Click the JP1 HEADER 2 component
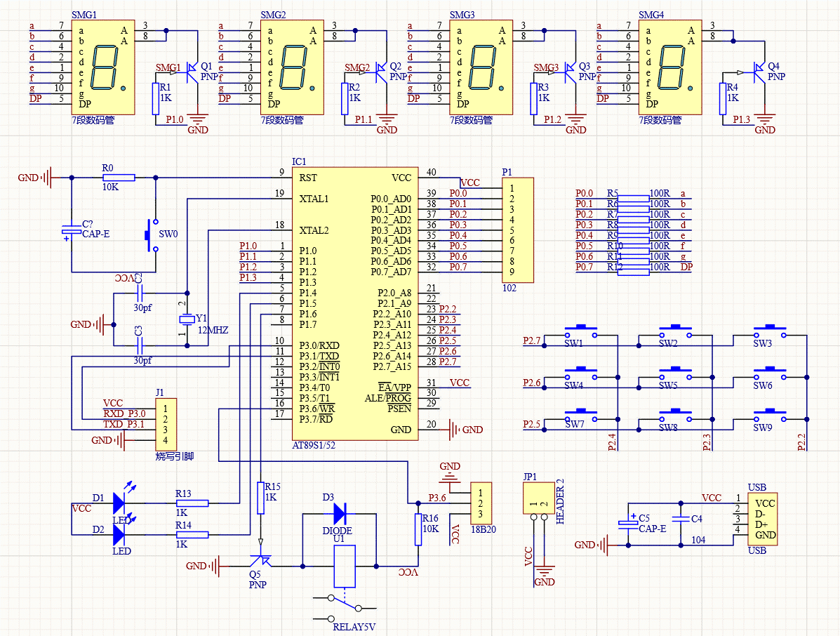Image resolution: width=840 pixels, height=636 pixels. pos(539,503)
